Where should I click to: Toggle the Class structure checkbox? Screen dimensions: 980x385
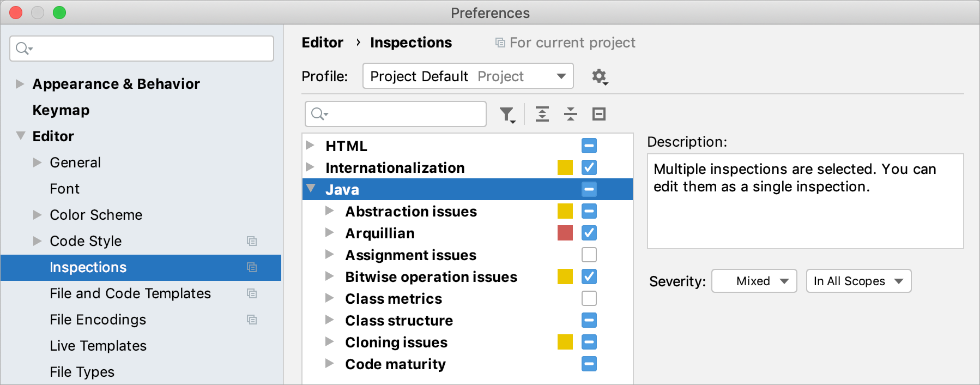589,320
